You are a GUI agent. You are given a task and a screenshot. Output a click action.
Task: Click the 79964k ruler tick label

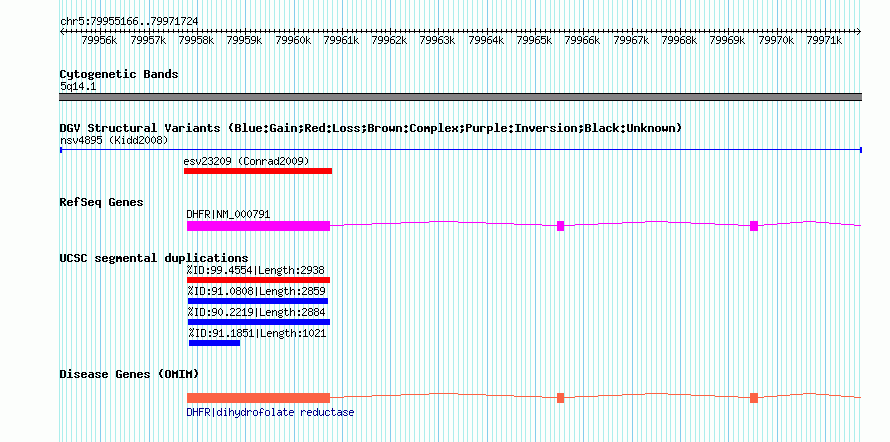pyautogui.click(x=486, y=40)
